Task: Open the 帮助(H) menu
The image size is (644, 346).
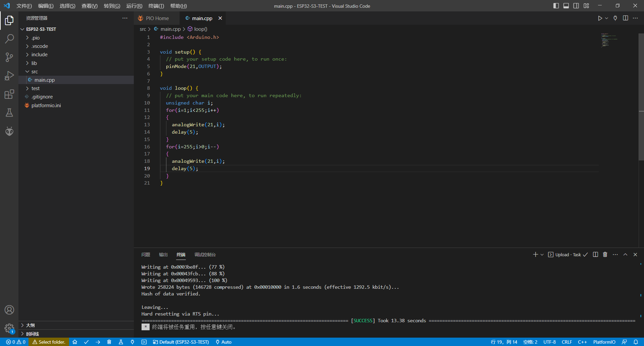Action: point(178,6)
